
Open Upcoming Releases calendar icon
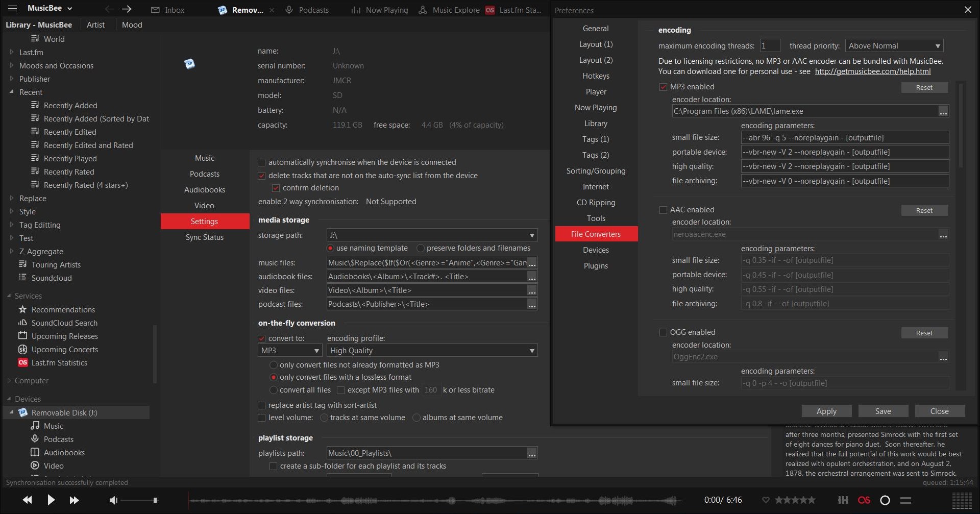pyautogui.click(x=22, y=336)
